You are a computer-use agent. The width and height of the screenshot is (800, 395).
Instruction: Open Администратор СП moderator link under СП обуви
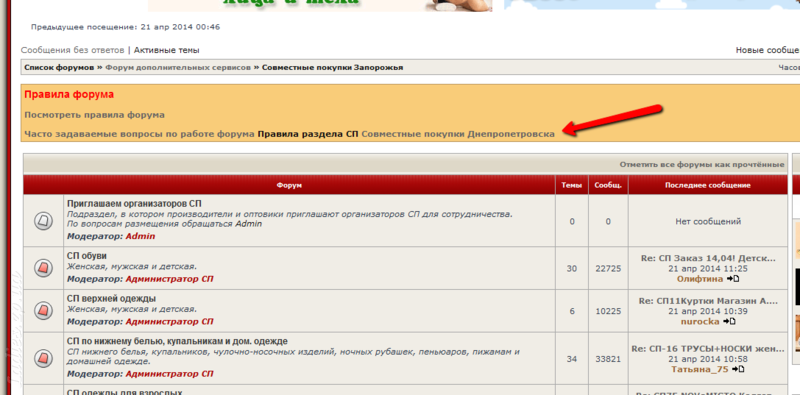[x=169, y=279]
